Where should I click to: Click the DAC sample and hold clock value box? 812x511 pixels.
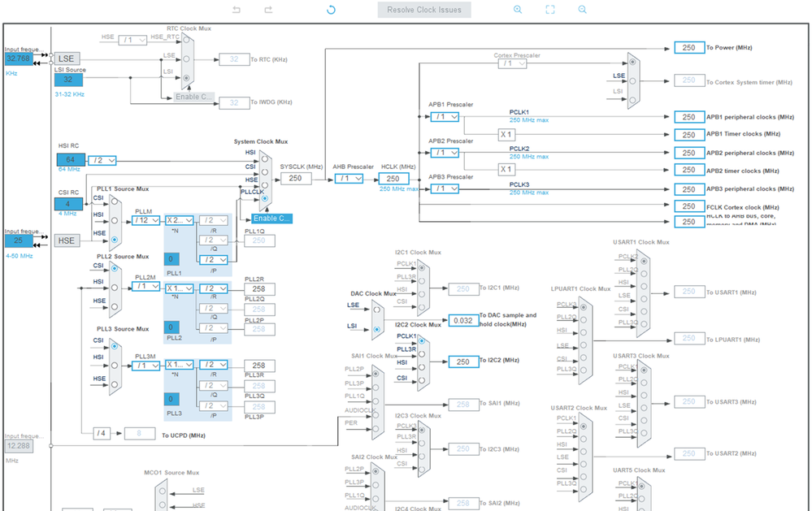pos(463,320)
